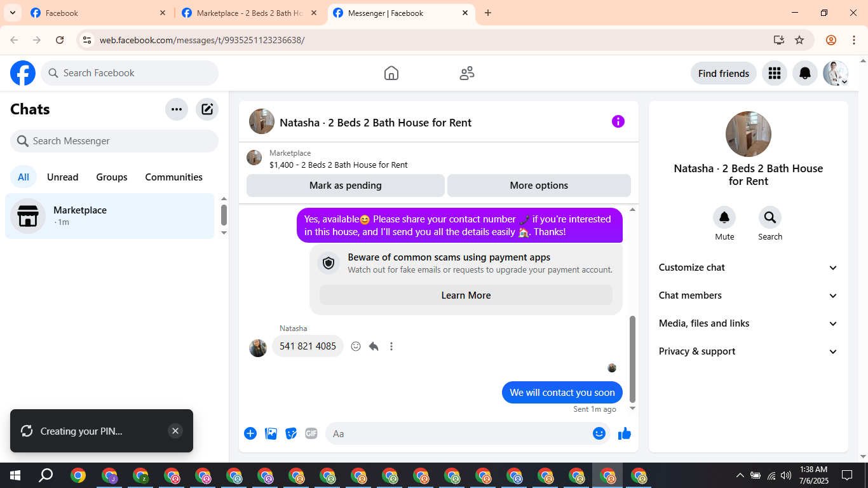Show hidden system tray icons

click(740, 475)
